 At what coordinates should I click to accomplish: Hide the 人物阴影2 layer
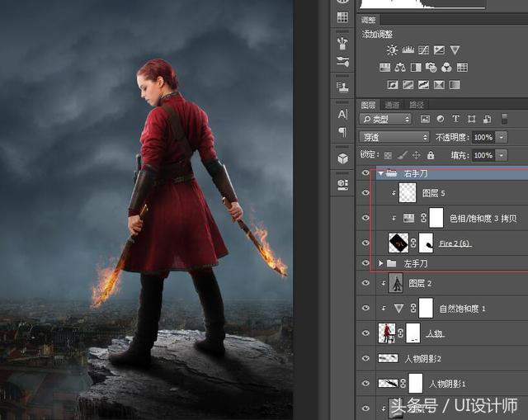(x=365, y=358)
